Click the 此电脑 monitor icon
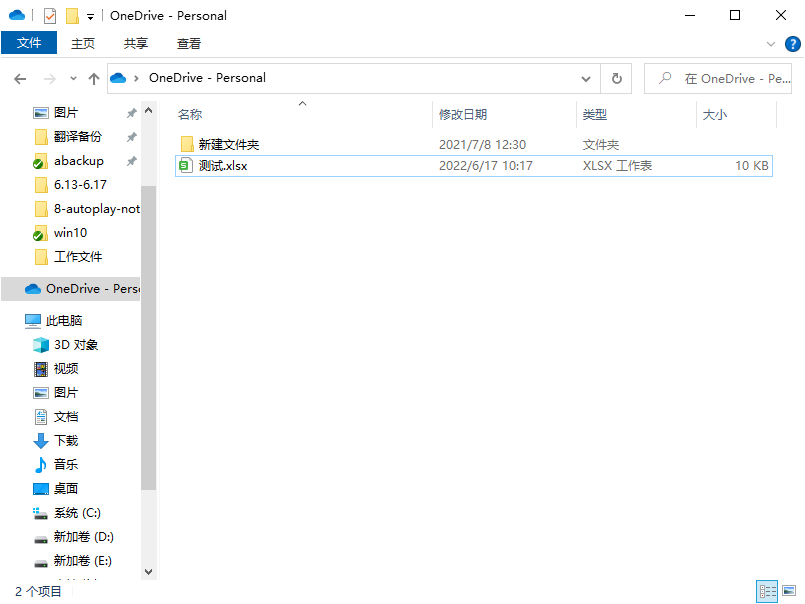 pyautogui.click(x=33, y=321)
